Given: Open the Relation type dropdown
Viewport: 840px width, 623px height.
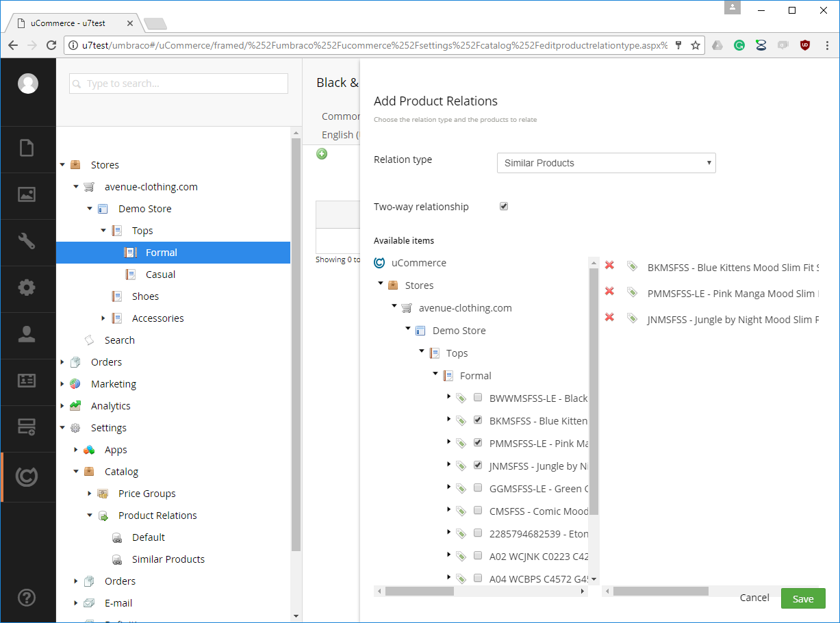Looking at the screenshot, I should point(606,163).
